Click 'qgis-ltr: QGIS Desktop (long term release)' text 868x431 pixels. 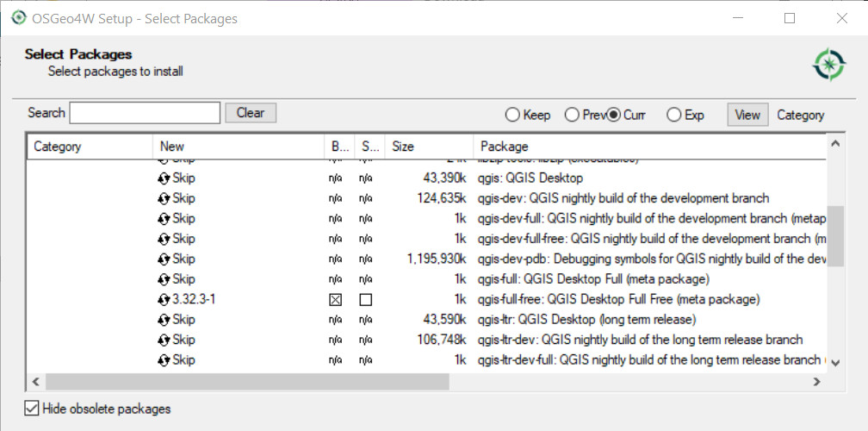coord(586,320)
